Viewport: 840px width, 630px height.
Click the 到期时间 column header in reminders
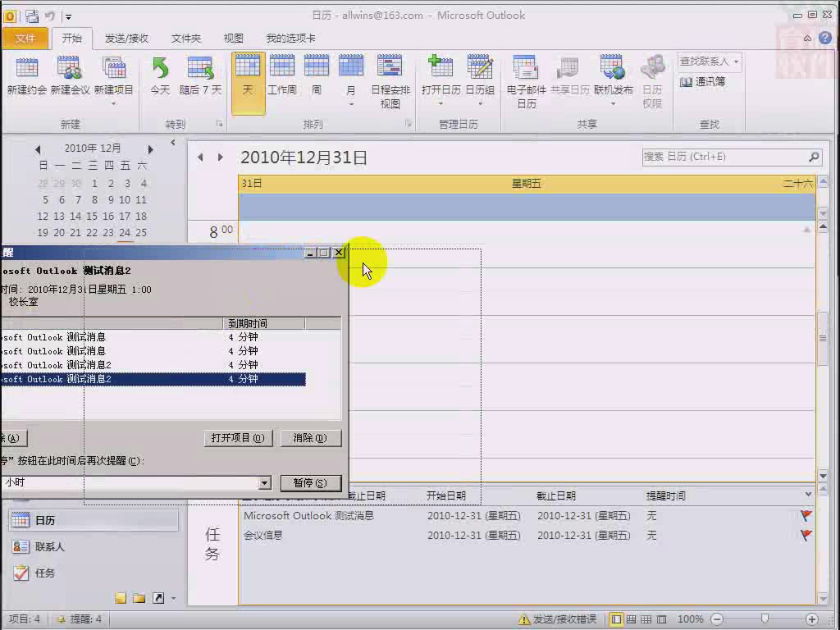pyautogui.click(x=263, y=323)
